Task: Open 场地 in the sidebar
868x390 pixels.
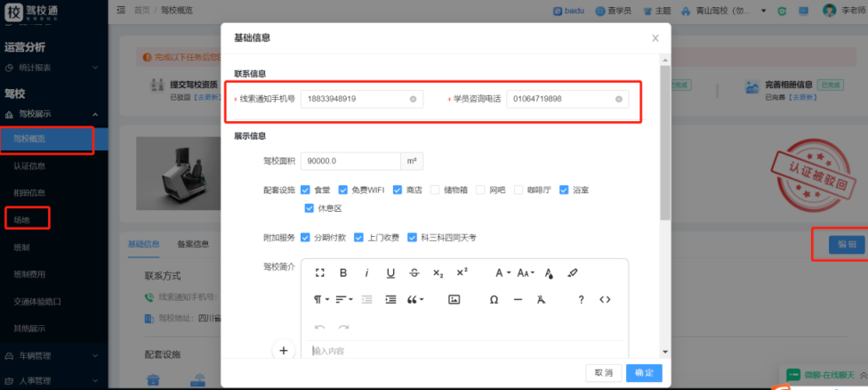Action: (x=21, y=220)
